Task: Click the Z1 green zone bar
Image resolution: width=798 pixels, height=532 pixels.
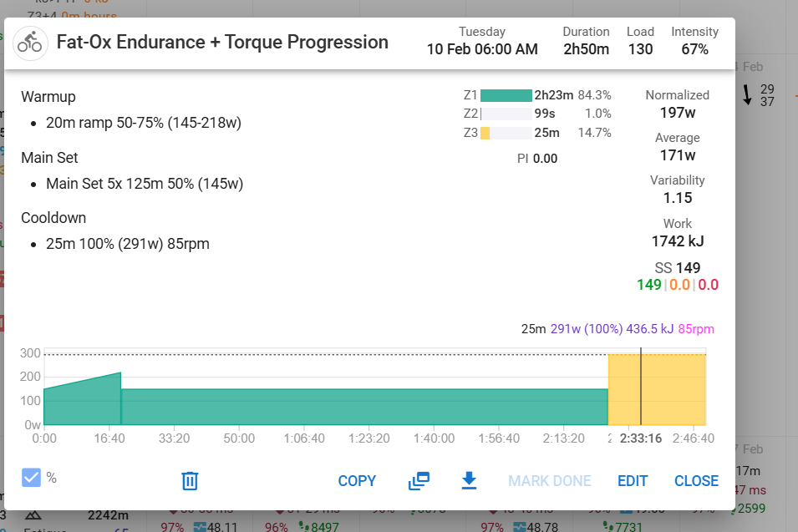Action: coord(506,95)
